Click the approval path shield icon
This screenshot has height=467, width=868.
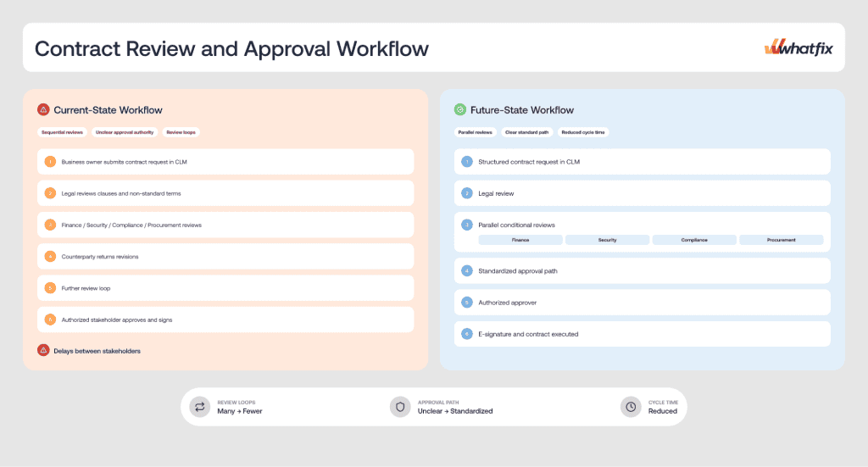[x=400, y=407]
